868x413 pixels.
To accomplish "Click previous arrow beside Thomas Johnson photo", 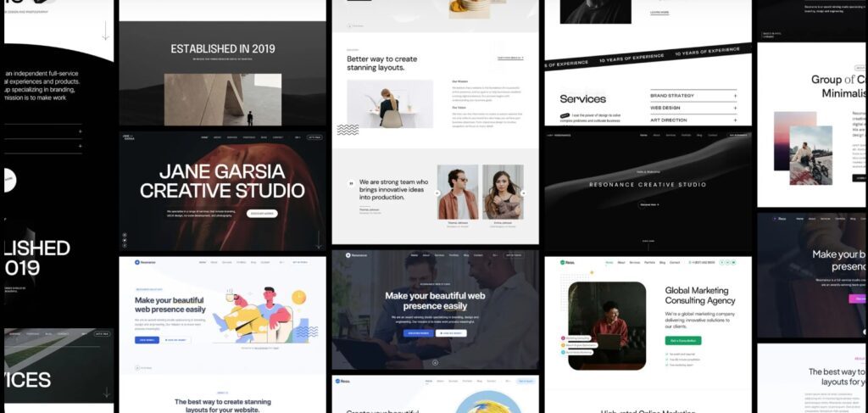I will point(437,193).
